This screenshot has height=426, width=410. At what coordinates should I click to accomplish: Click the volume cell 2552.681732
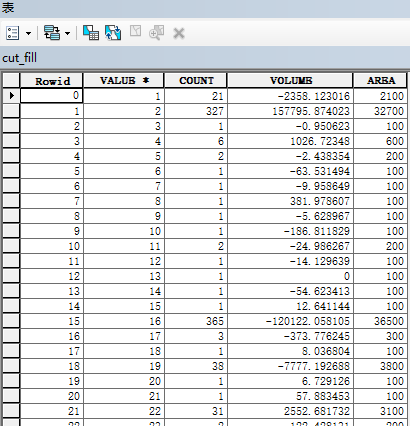point(290,411)
